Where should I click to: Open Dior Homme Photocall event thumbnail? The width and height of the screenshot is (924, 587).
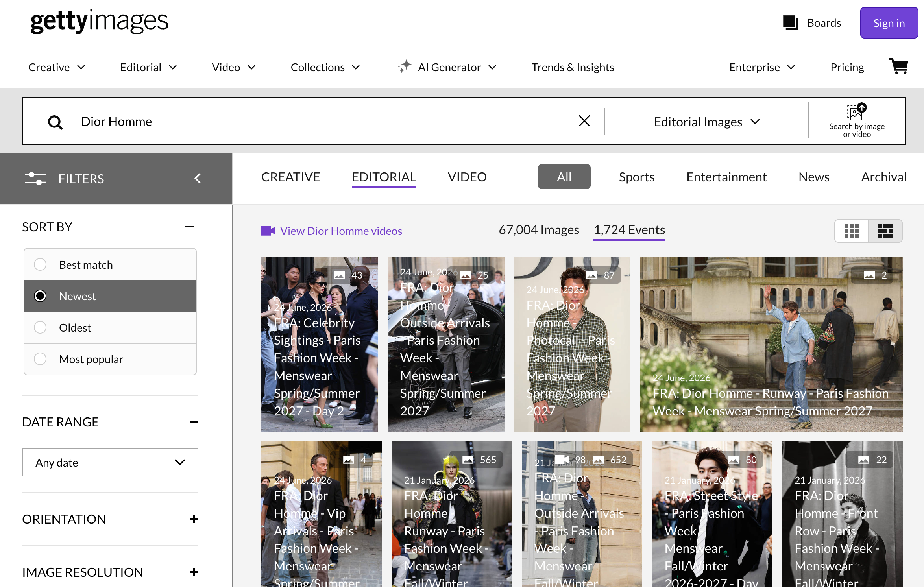[572, 344]
